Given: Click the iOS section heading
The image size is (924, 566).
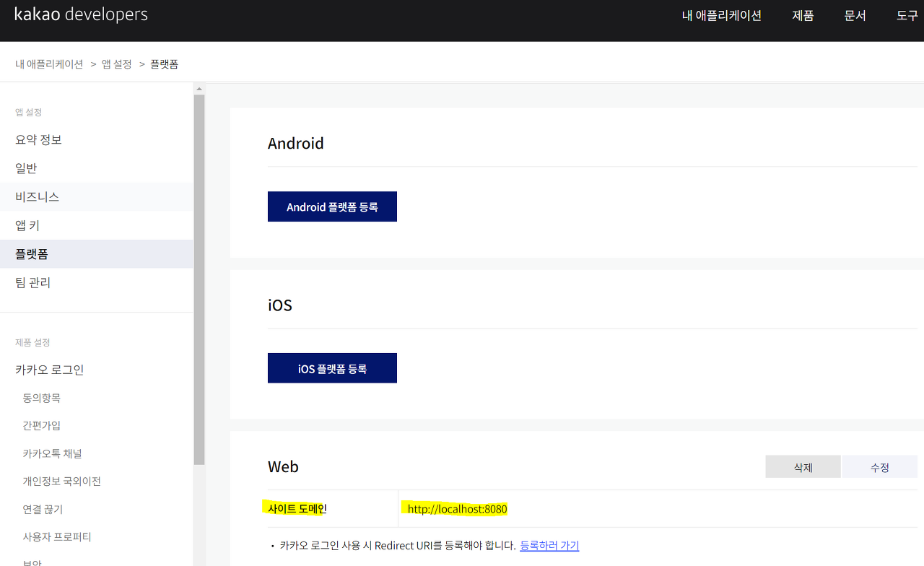Looking at the screenshot, I should (280, 305).
